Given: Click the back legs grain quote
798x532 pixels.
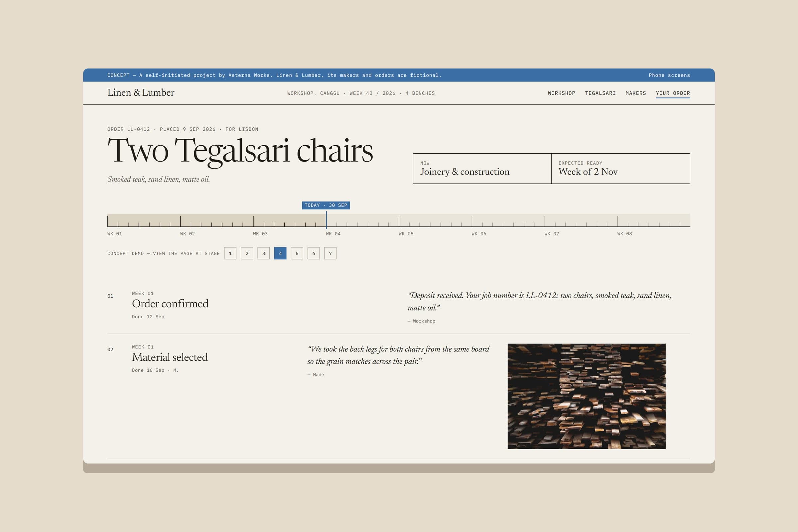Looking at the screenshot, I should 398,355.
